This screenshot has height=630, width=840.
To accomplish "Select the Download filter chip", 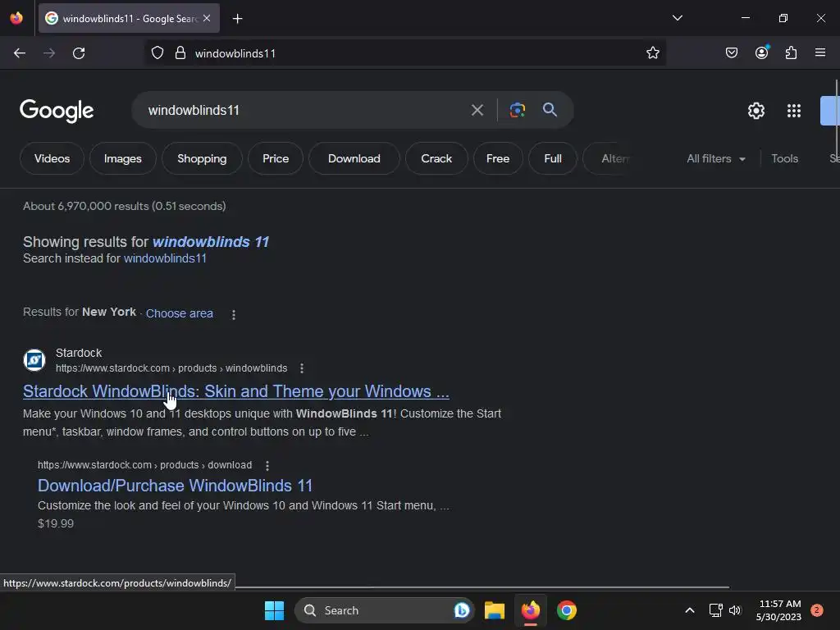I will (x=354, y=158).
